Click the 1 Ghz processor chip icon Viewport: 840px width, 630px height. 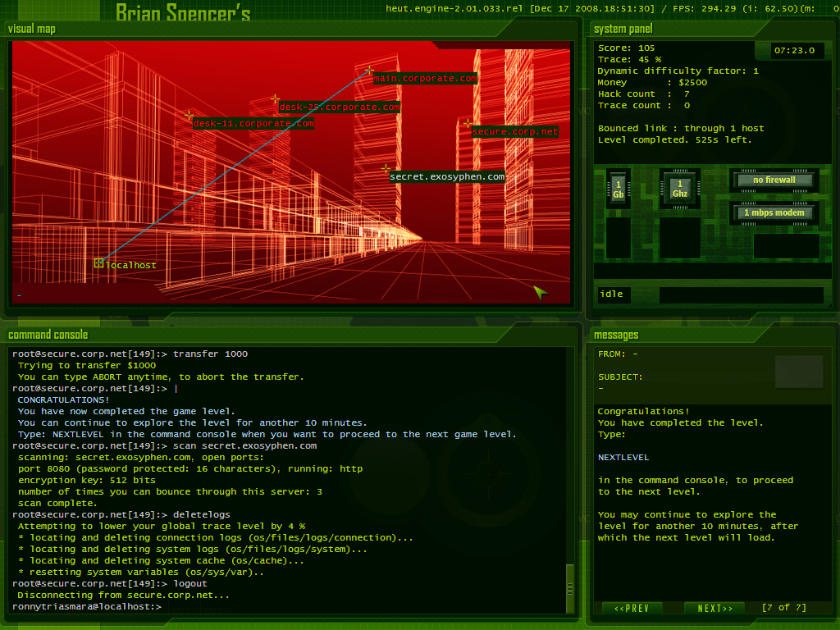pyautogui.click(x=680, y=189)
